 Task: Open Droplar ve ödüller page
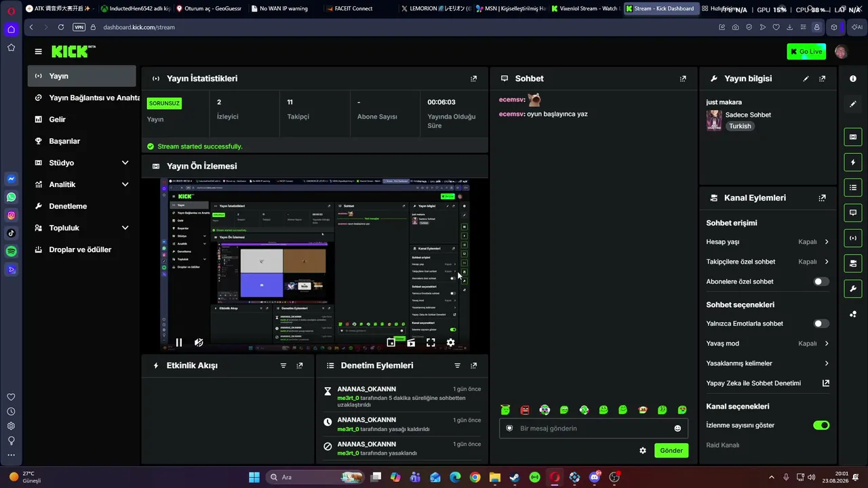pyautogui.click(x=82, y=249)
